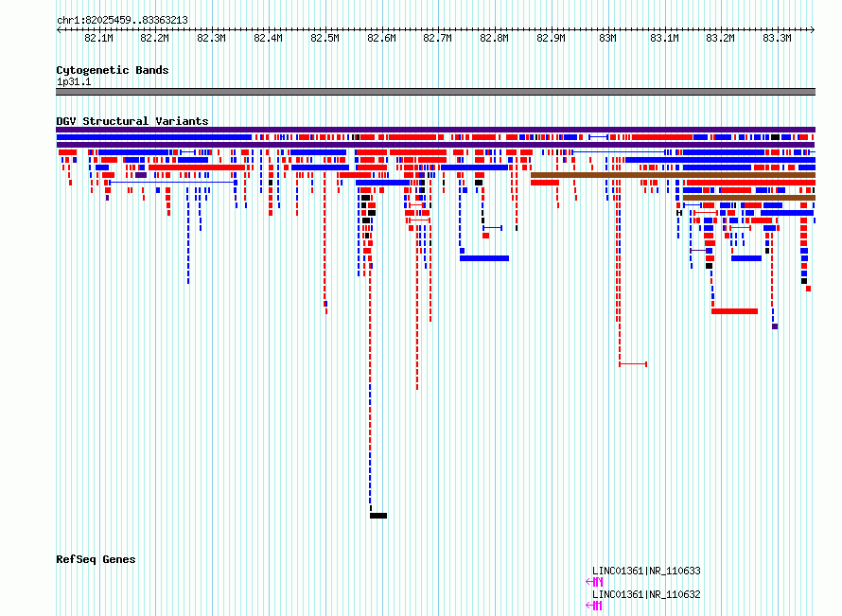Click the small purple capped interval near 83.15M
842x616 pixels.
click(x=698, y=251)
